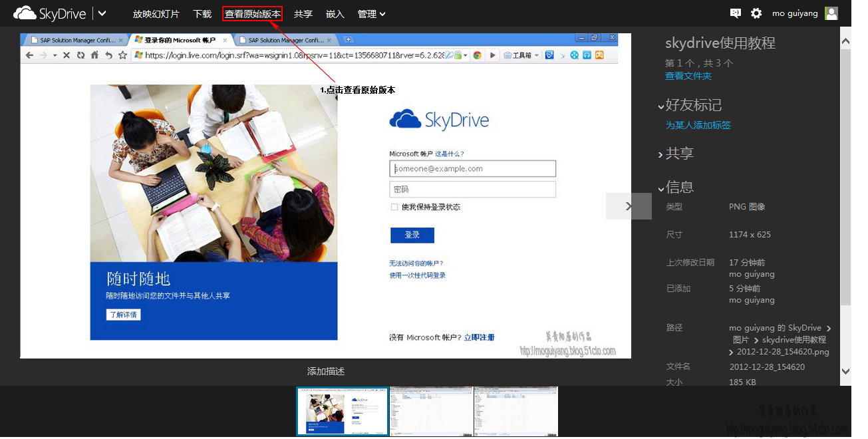
Task: Select 嵌入 to embed the picture
Action: [335, 14]
